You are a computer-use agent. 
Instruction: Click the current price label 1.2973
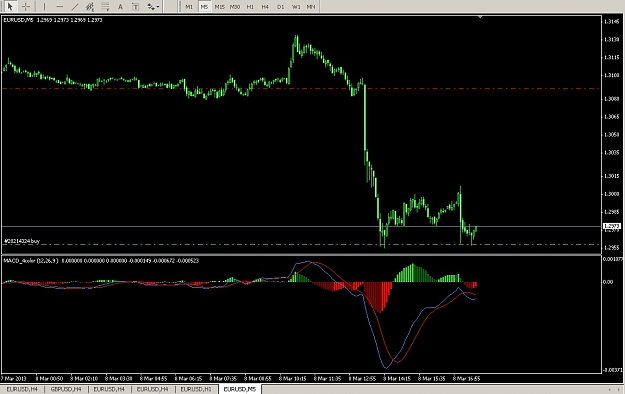[612, 227]
